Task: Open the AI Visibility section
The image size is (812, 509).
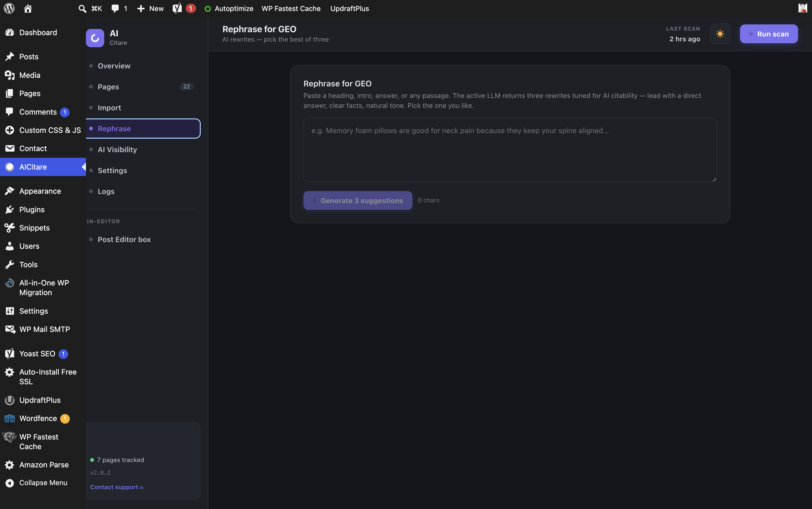Action: (143, 149)
